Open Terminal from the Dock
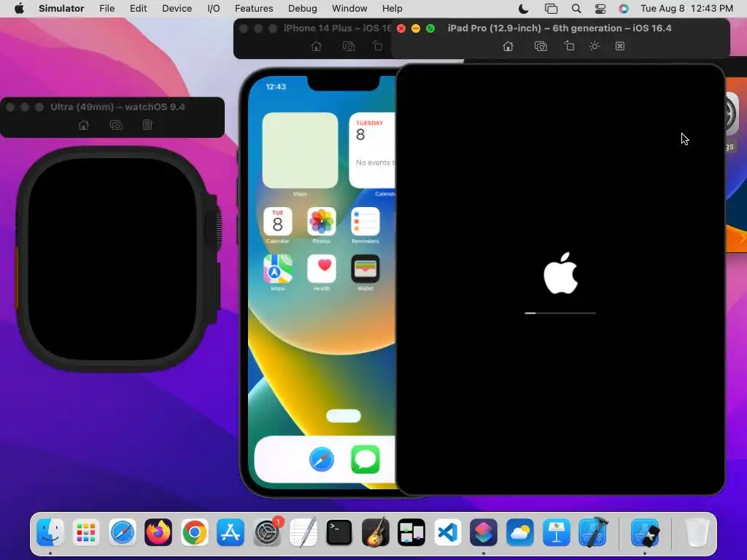This screenshot has width=747, height=560. pos(339,532)
